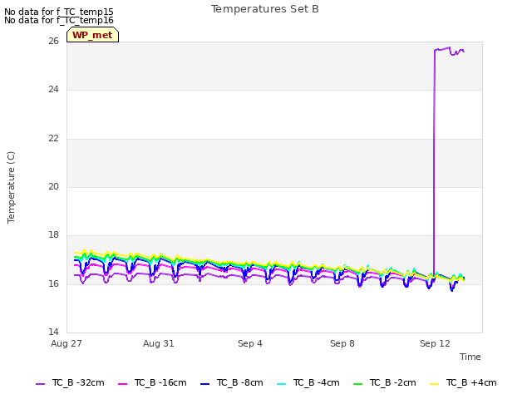Click the yellow TC_B +4cm legend swatch
The width and height of the screenshot is (532, 399).
(x=434, y=384)
